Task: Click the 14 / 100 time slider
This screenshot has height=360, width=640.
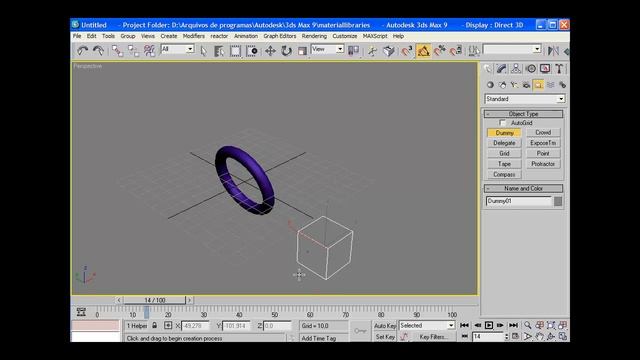Action: click(x=155, y=300)
